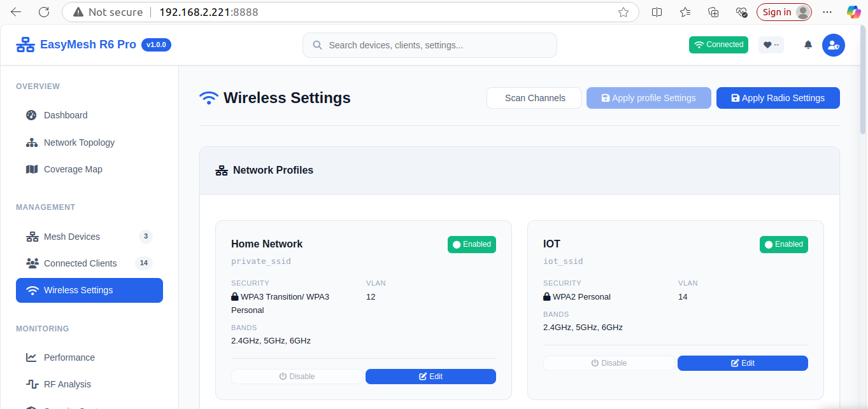868x409 pixels.
Task: Open browser split screen icon
Action: tap(657, 12)
